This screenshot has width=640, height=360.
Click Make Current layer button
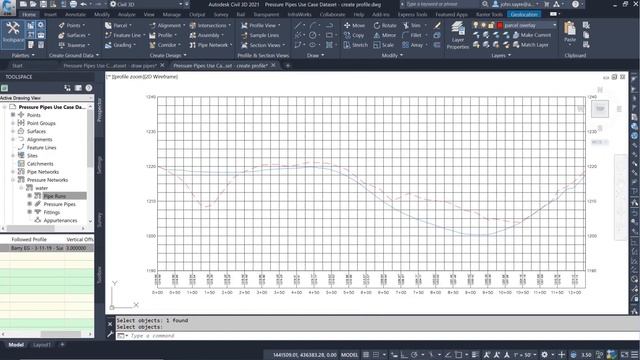(x=531, y=36)
